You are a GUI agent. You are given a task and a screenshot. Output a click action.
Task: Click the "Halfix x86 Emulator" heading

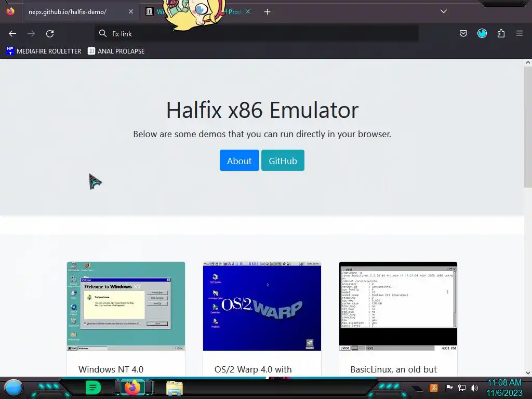tap(262, 110)
